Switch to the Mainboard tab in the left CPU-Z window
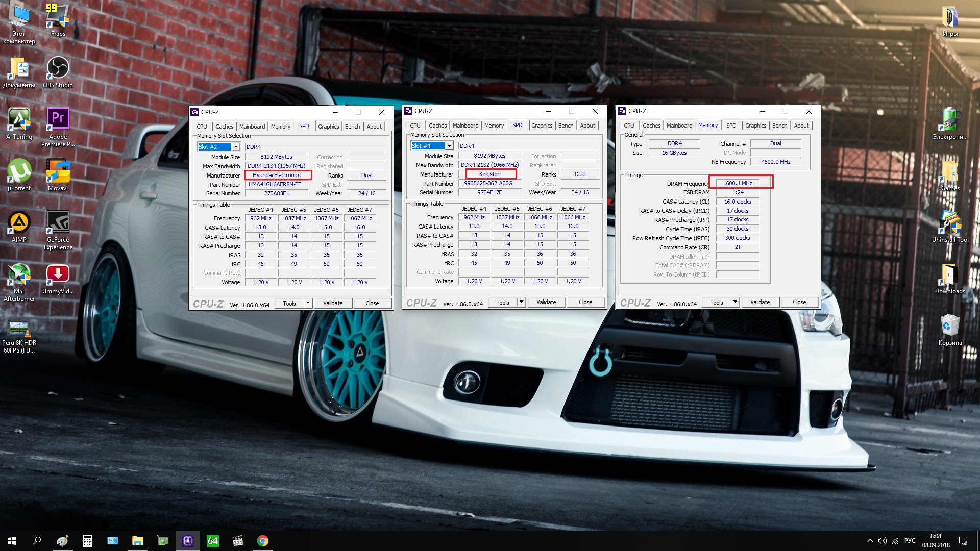Screen dimensions: 980x551 click(252, 127)
